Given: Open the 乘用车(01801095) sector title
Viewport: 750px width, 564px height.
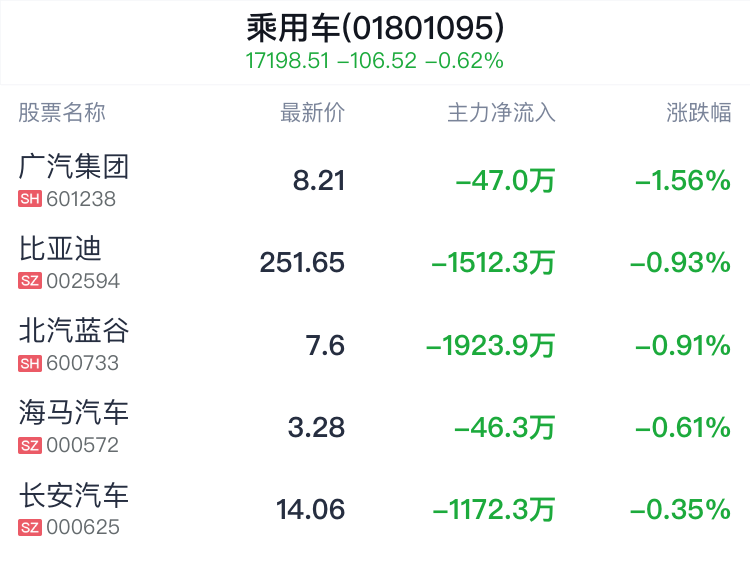Looking at the screenshot, I should point(375,28).
